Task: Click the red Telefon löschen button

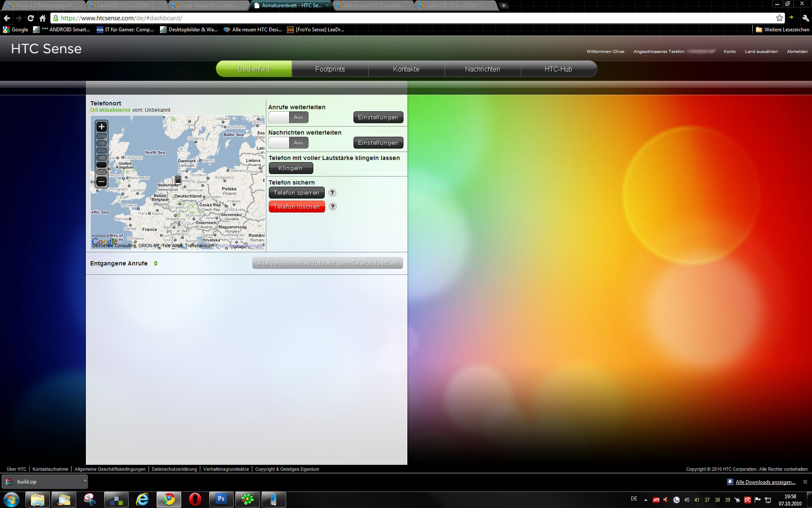Action: pyautogui.click(x=297, y=207)
